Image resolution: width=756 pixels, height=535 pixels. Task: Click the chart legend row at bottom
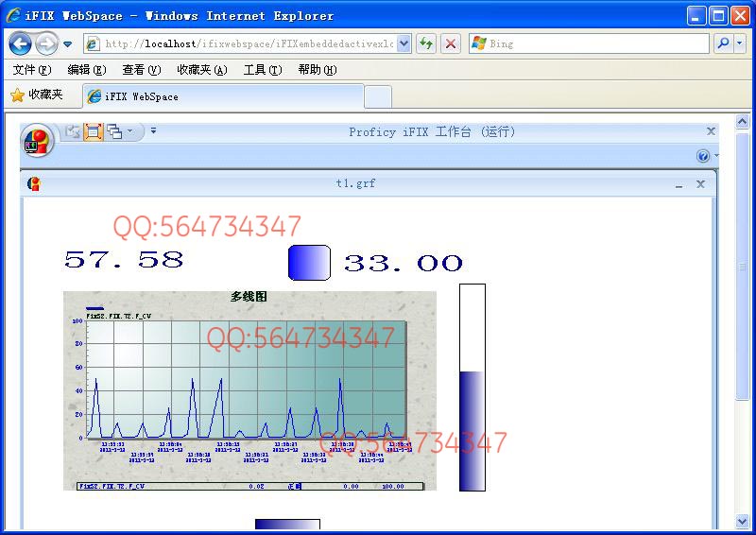(x=250, y=486)
